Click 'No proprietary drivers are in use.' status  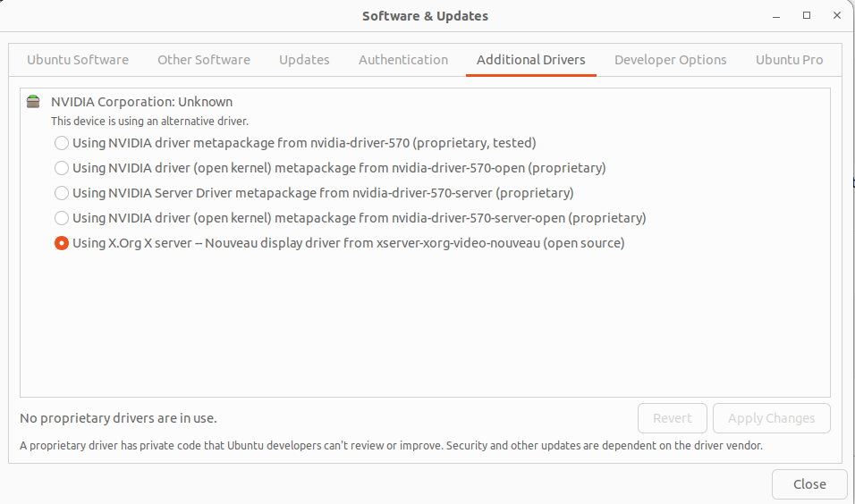coord(118,418)
